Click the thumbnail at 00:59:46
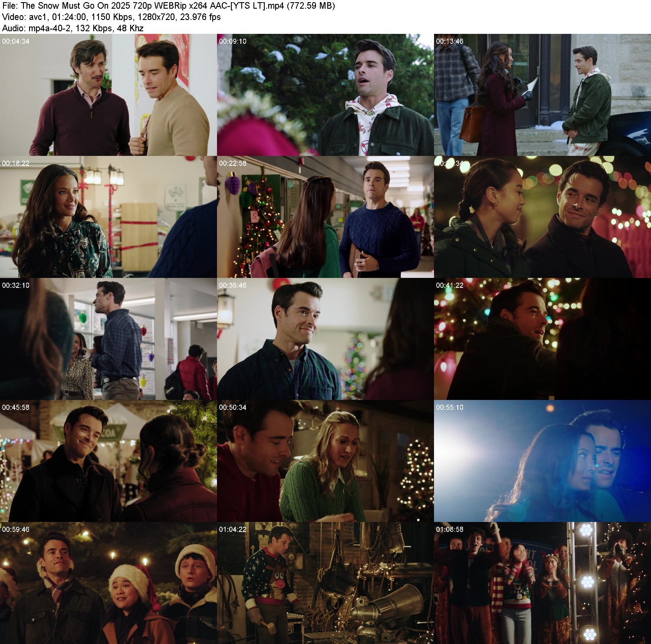The image size is (651, 644). pos(108,583)
